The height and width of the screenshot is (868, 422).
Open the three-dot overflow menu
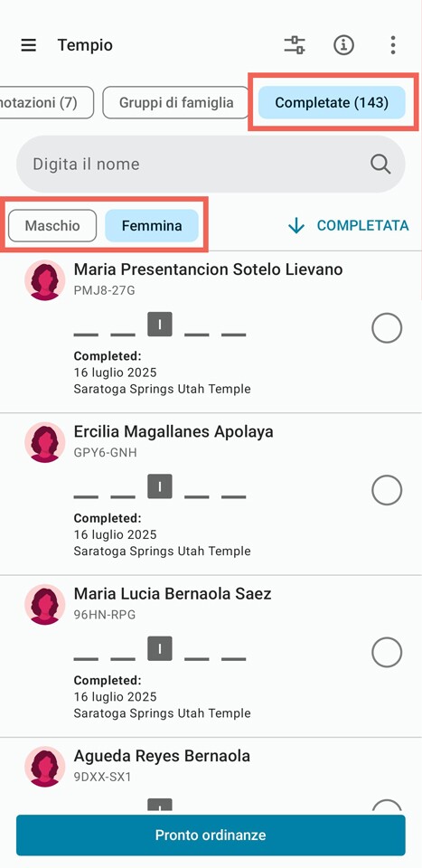393,45
